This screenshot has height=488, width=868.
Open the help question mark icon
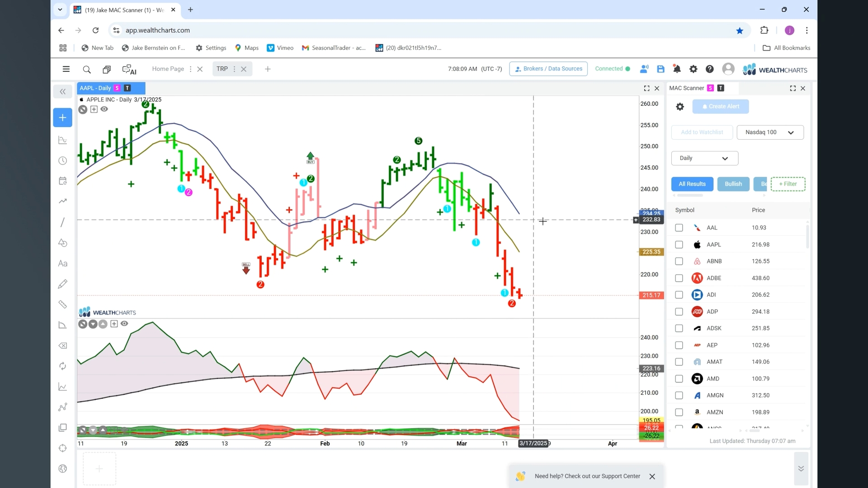(x=709, y=69)
